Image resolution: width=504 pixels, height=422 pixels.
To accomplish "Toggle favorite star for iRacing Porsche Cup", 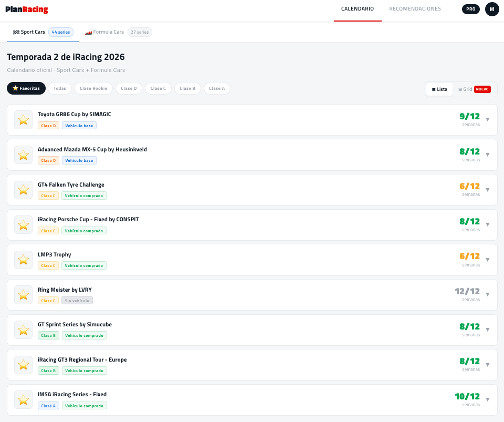I will (24, 225).
